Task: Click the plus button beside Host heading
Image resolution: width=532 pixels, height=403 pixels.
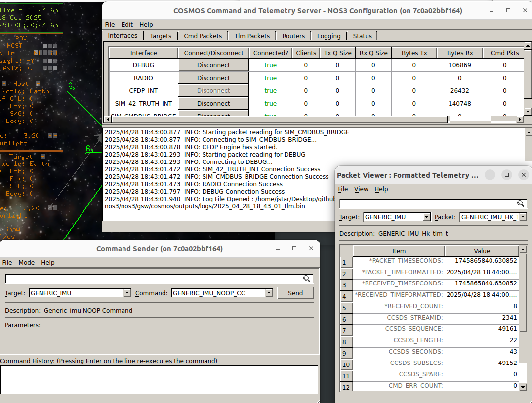Action: pos(4,83)
